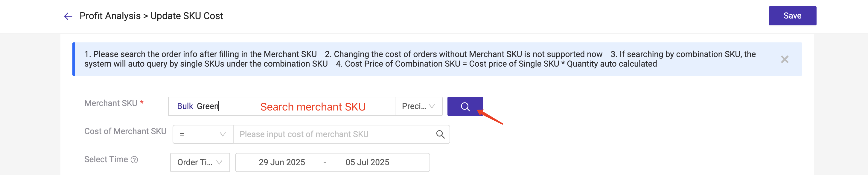Viewport: 868px width, 175px height.
Task: Click the Update SKU Cost breadcrumb text
Action: (x=187, y=16)
